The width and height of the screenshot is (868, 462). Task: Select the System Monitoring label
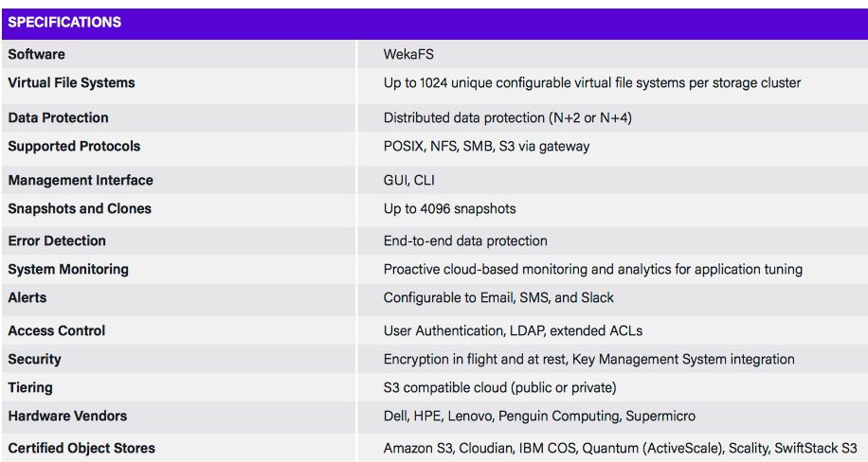pos(68,269)
